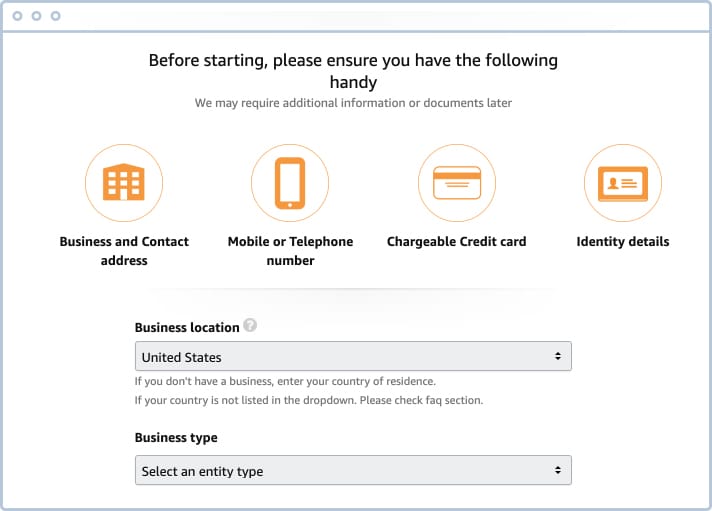
Task: Click Business and Contact address label
Action: coord(124,251)
